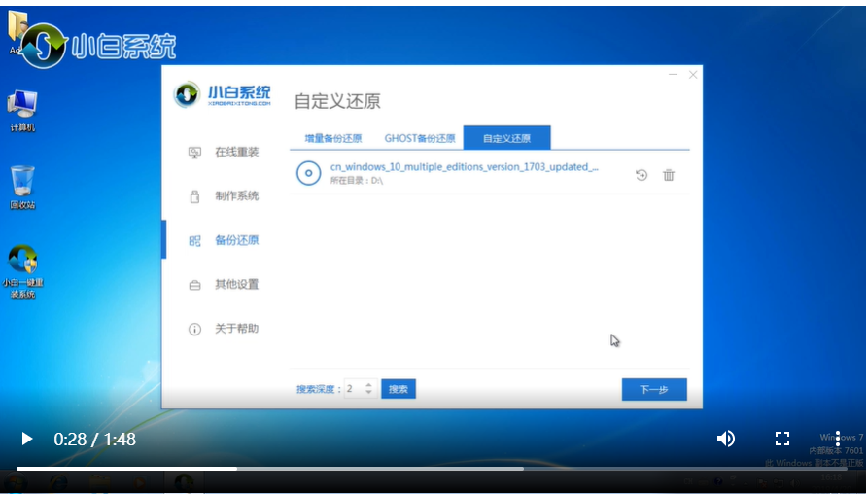This screenshot has width=868, height=494.
Task: Select the disc icon of the ISO entry
Action: [309, 173]
